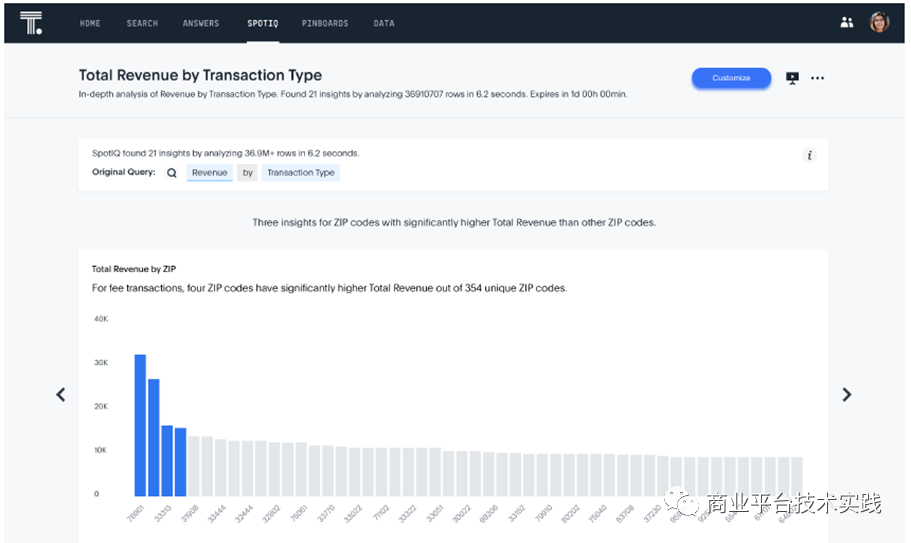Open the user community people icon
The image size is (911, 543).
[x=847, y=23]
